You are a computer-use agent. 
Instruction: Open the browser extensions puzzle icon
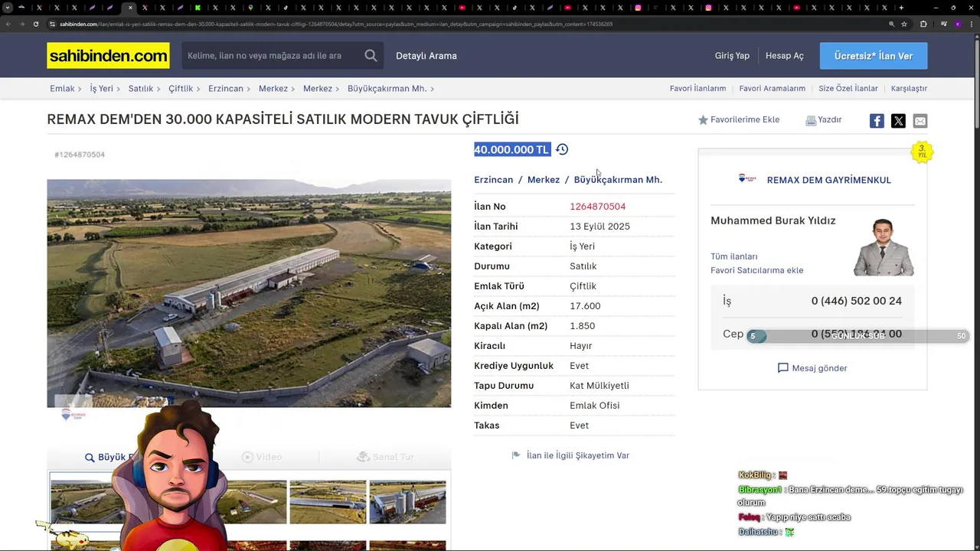[923, 24]
